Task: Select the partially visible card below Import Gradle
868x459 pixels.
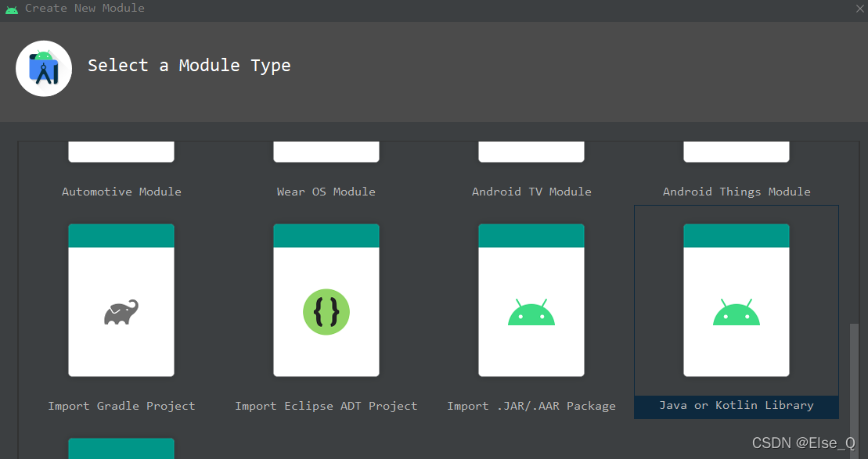Action: (121, 449)
